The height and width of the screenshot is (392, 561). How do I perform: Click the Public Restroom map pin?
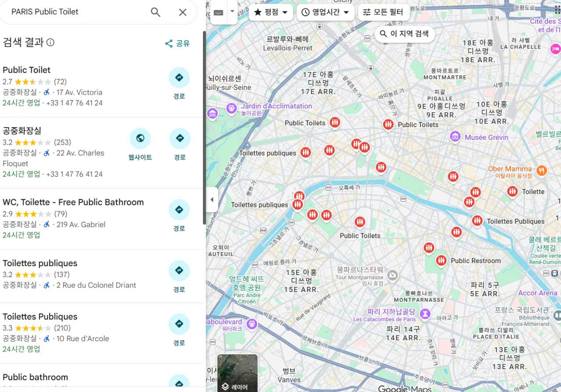pos(441,261)
